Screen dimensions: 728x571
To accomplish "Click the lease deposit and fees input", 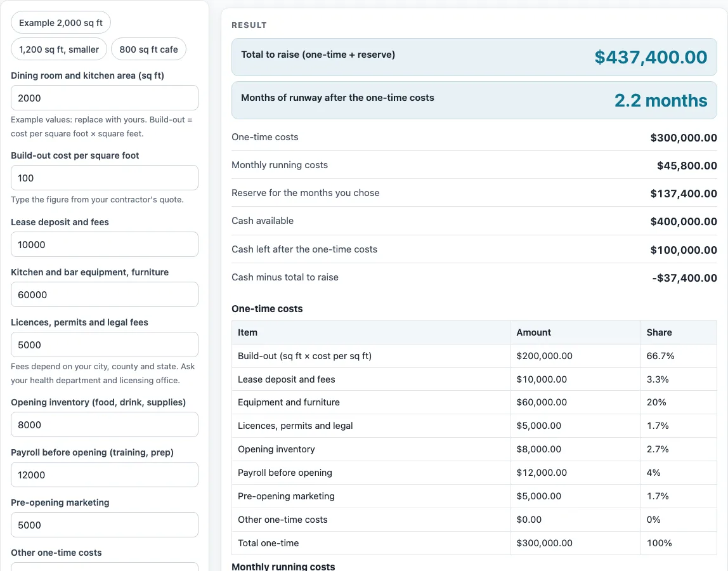I will (105, 244).
